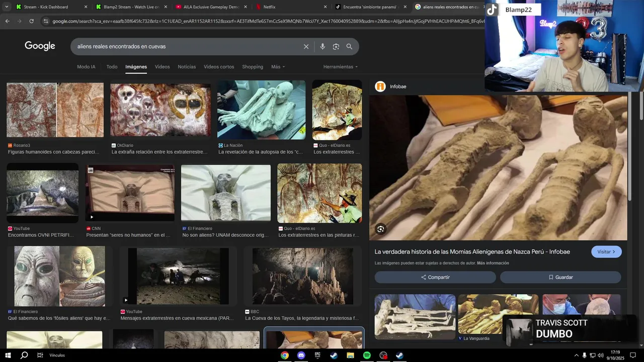Screen dimensions: 644x362
Task: Reload the current Google page
Action: click(x=31, y=21)
